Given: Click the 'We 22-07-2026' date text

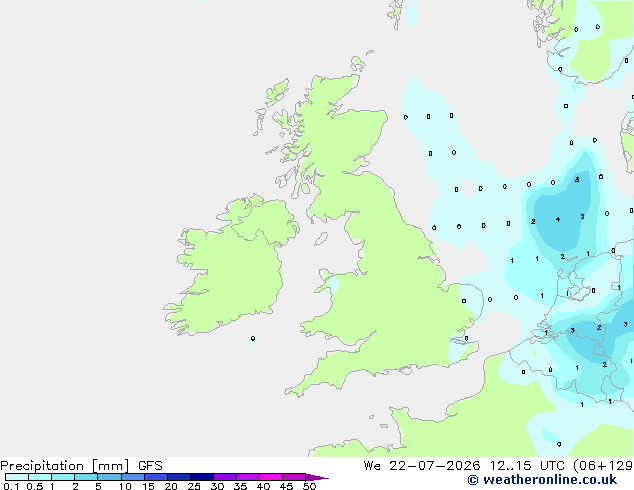Looking at the screenshot, I should (x=422, y=466).
